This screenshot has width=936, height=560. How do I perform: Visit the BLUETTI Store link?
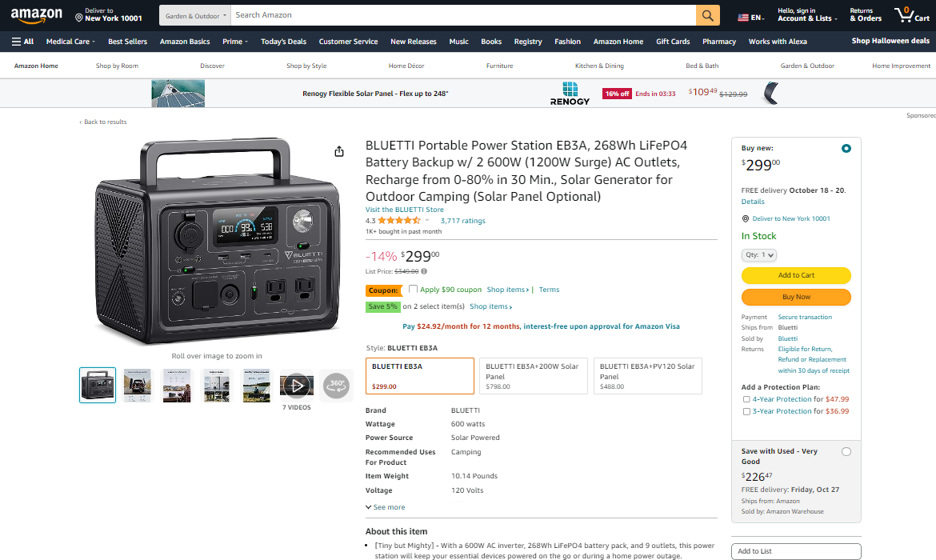tap(404, 210)
